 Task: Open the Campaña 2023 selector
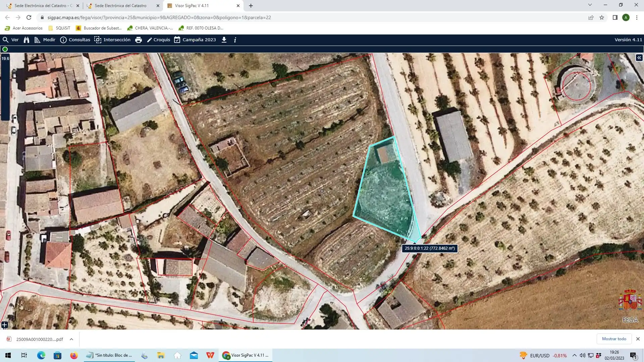[x=195, y=40]
